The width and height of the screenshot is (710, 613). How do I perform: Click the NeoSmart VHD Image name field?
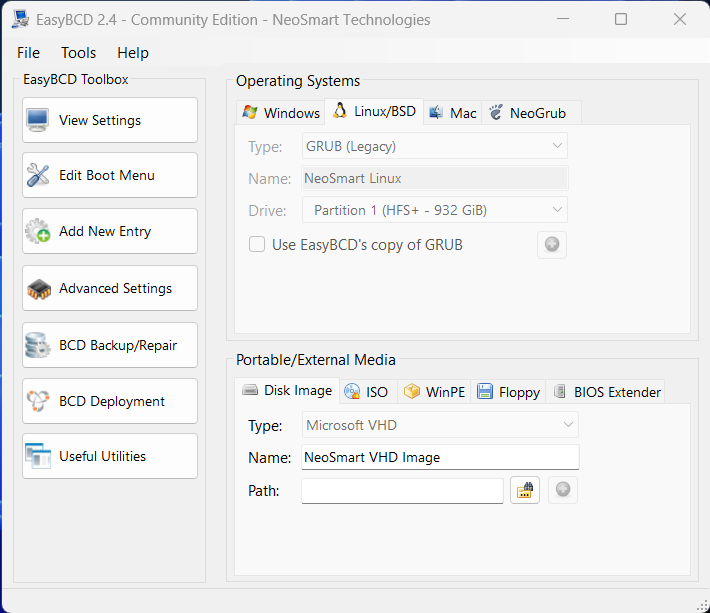click(440, 457)
